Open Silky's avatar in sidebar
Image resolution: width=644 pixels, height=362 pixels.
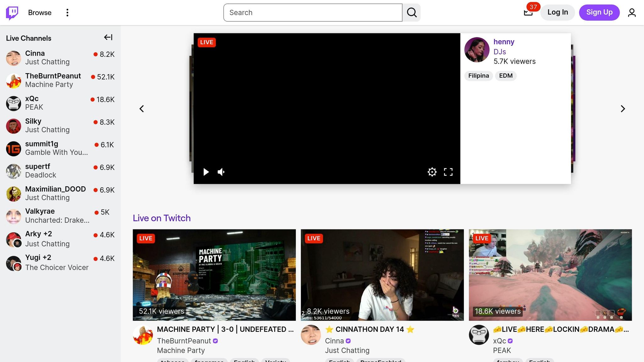(x=14, y=126)
